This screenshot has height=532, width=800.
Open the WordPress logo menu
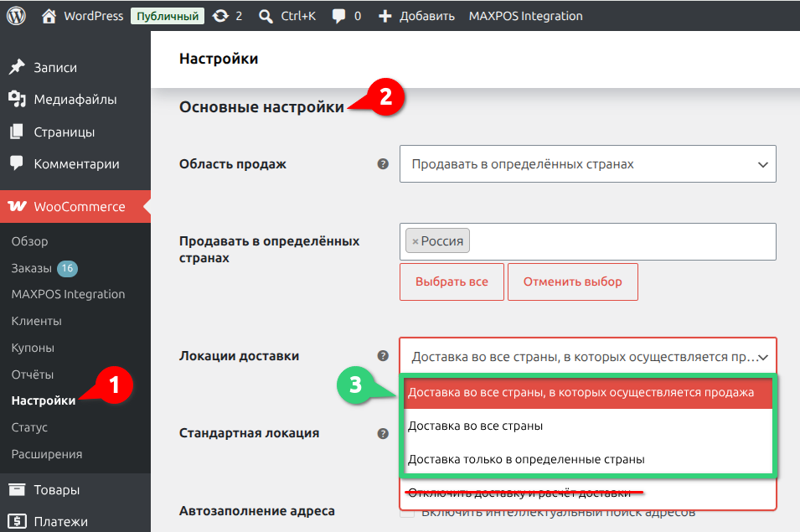(16, 16)
